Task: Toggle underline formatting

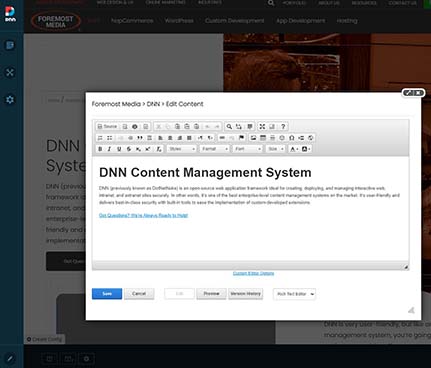Action: [x=119, y=149]
